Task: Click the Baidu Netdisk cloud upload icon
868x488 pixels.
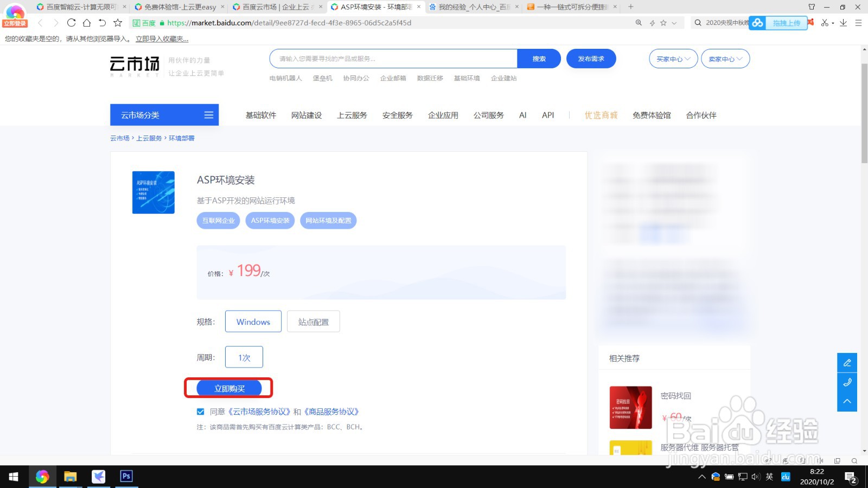Action: [x=757, y=23]
